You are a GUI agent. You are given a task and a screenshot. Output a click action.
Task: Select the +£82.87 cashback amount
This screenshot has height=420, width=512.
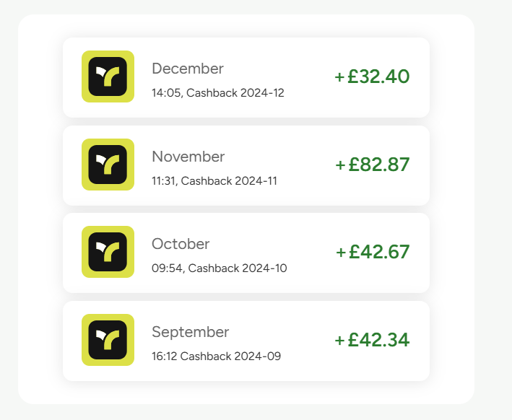(372, 165)
